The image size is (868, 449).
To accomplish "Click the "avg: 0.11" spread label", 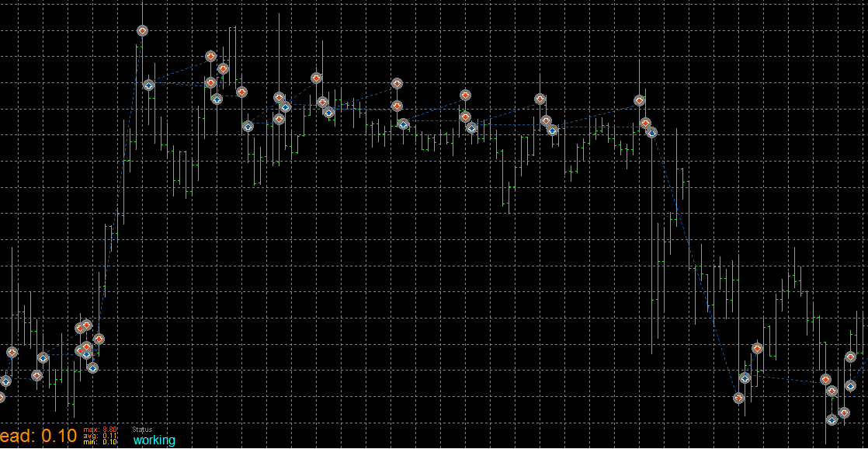I will click(100, 435).
